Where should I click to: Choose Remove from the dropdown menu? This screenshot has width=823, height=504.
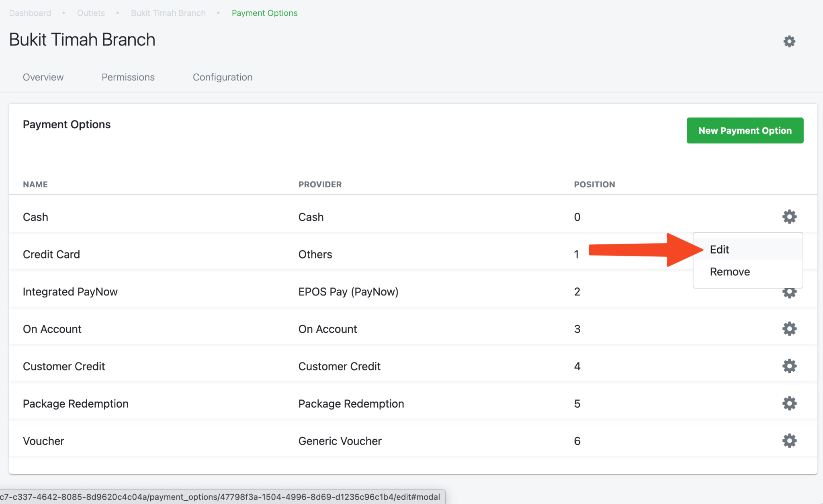click(x=730, y=272)
